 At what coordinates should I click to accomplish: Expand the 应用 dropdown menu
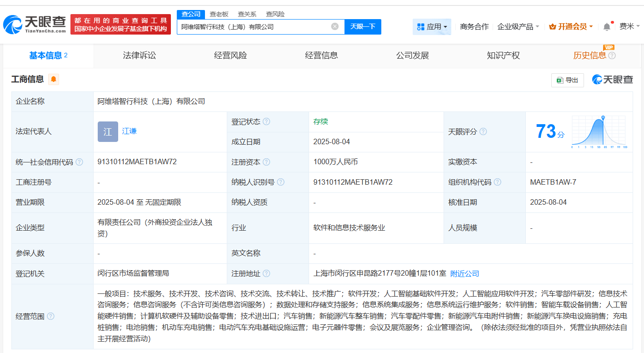coord(432,27)
